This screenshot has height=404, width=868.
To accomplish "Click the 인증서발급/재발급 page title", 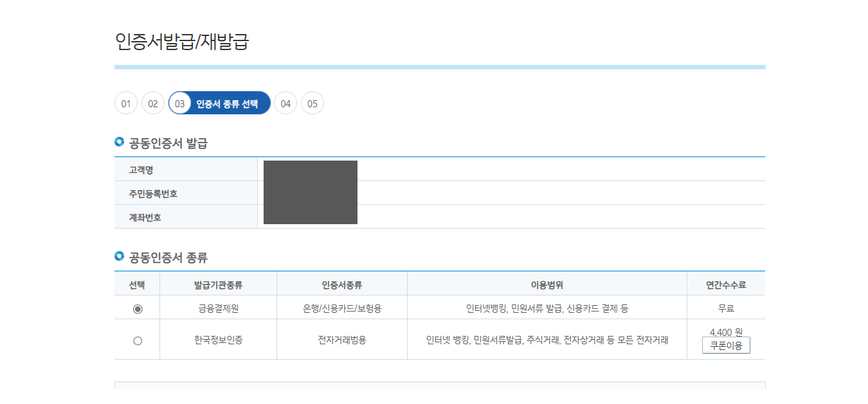I will (x=182, y=42).
